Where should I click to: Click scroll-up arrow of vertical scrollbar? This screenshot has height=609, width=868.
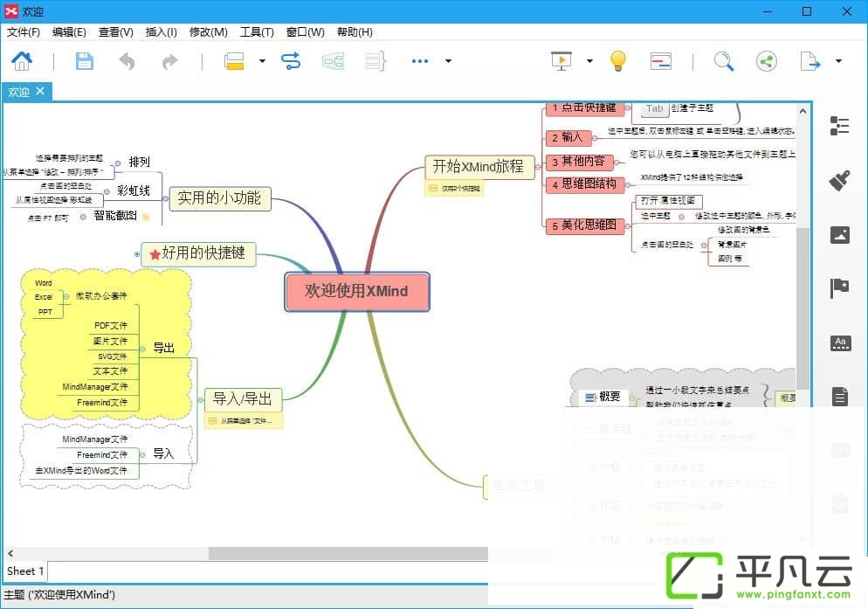pyautogui.click(x=803, y=111)
